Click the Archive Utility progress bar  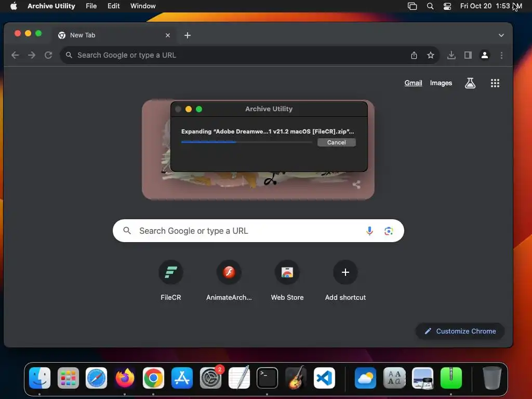click(247, 142)
